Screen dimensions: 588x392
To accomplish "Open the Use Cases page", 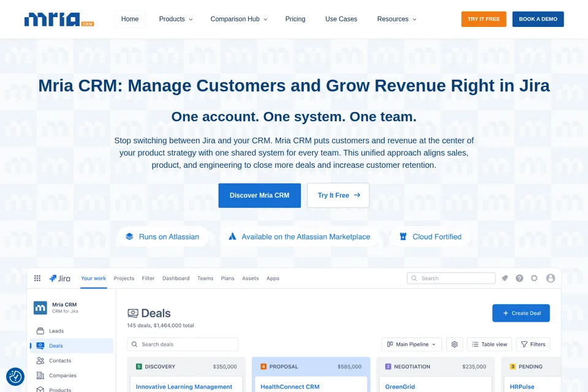I will click(341, 19).
